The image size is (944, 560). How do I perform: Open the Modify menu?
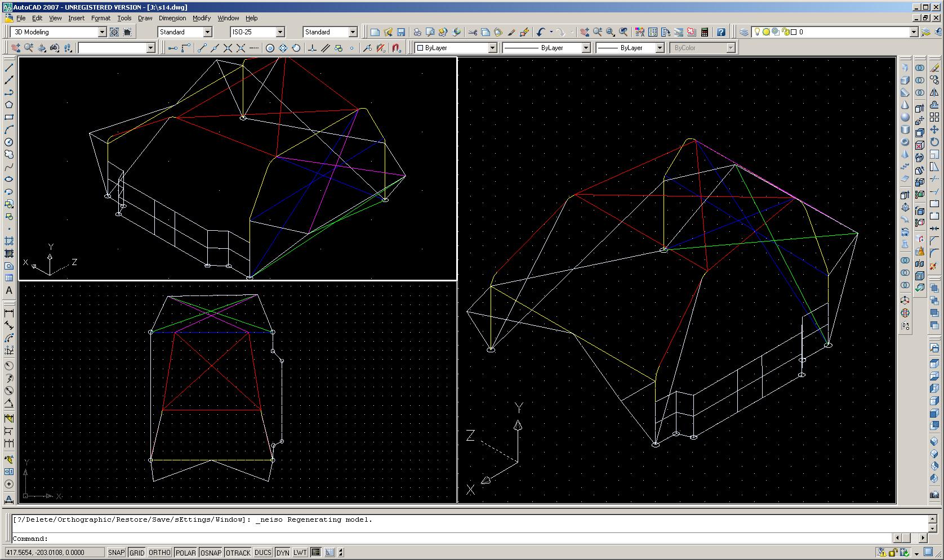point(202,18)
